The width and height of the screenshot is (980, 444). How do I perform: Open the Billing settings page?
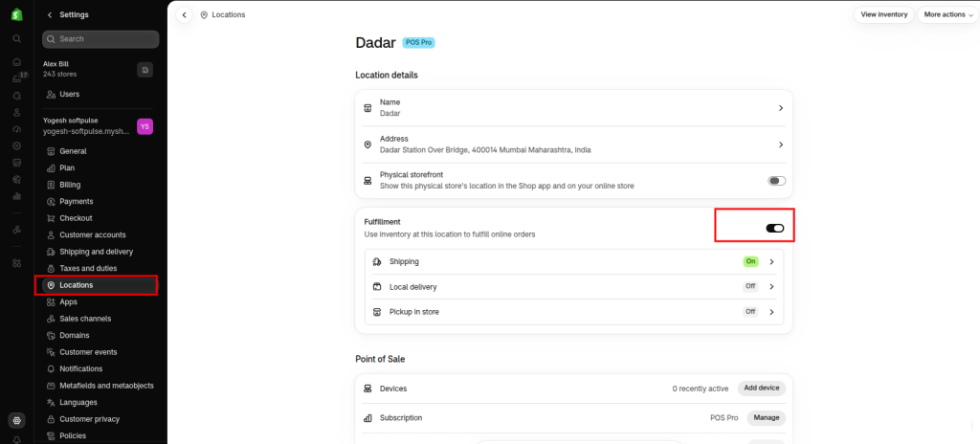(x=100, y=185)
